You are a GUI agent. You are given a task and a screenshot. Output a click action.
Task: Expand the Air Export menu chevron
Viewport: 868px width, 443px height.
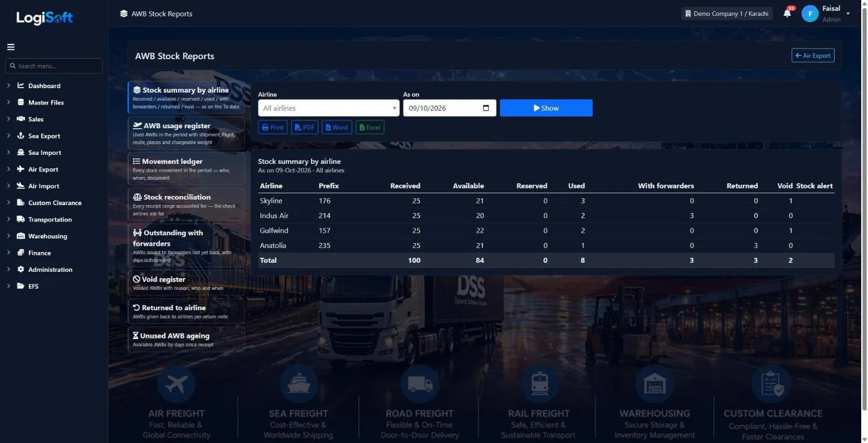[x=8, y=169]
